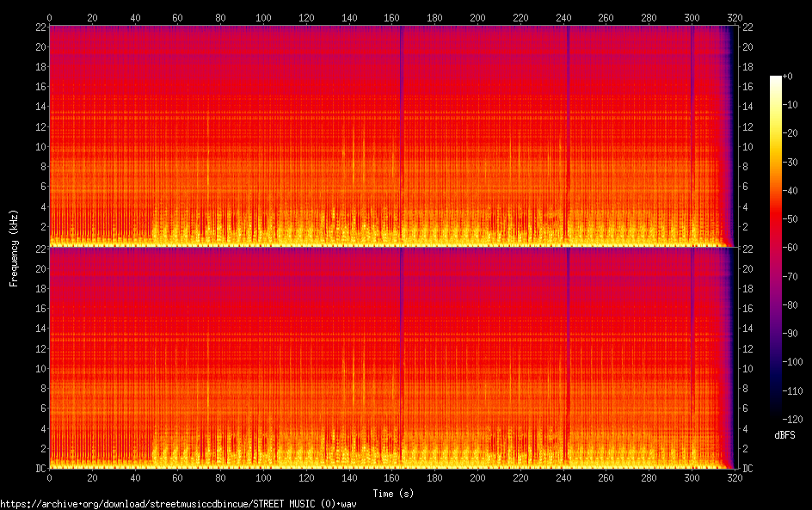The width and height of the screenshot is (812, 510).
Task: Click dark dropout near 300 s in upper channel
Action: (692, 136)
